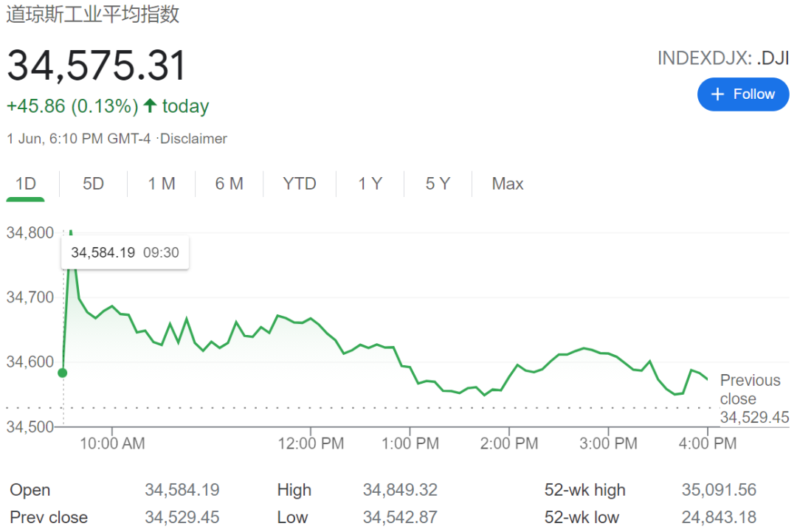This screenshot has height=532, width=797.
Task: Click the 12:00 PM axis label
Action: (310, 443)
